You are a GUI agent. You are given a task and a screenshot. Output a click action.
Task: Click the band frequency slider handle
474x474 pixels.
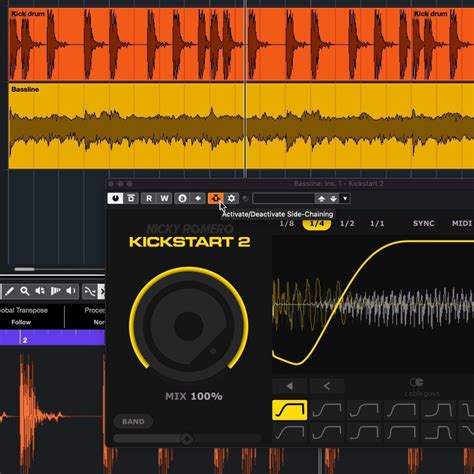tap(187, 439)
